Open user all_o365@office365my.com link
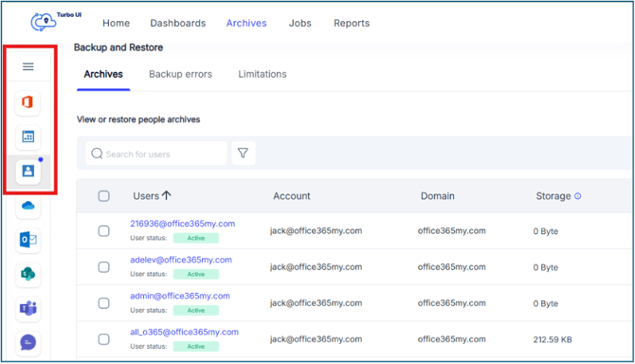Viewport: 635px width, 364px height. coord(184,332)
